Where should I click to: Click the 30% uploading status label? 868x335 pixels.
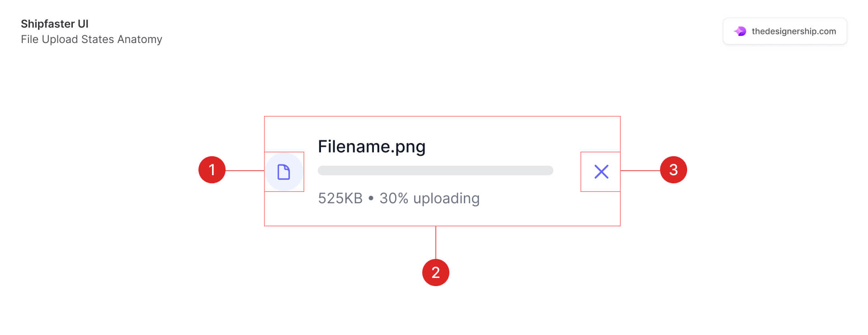tap(429, 198)
